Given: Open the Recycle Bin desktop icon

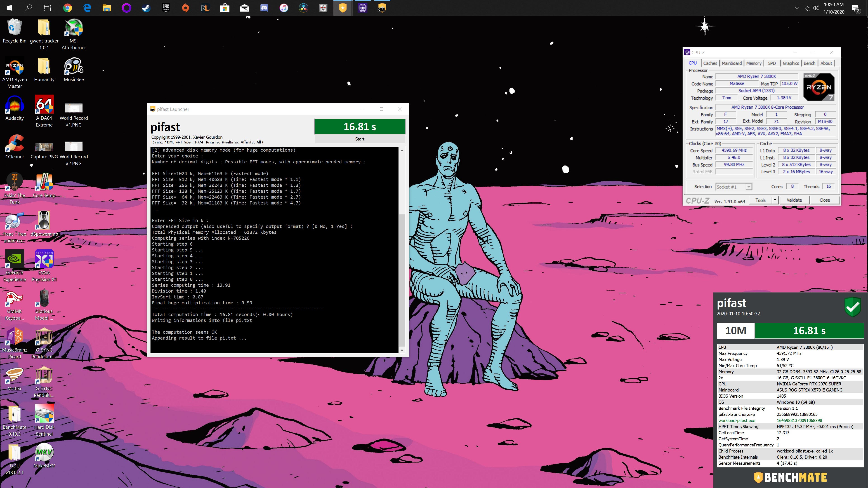Looking at the screenshot, I should click(x=14, y=31).
